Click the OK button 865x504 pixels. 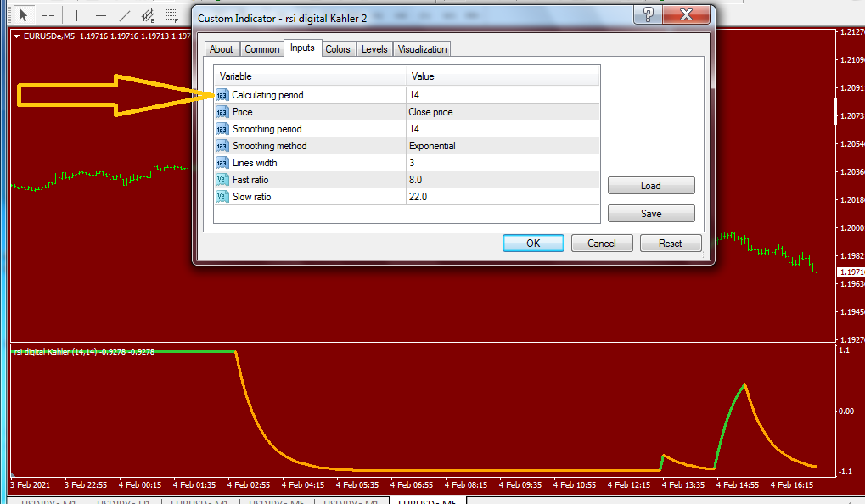[533, 244]
